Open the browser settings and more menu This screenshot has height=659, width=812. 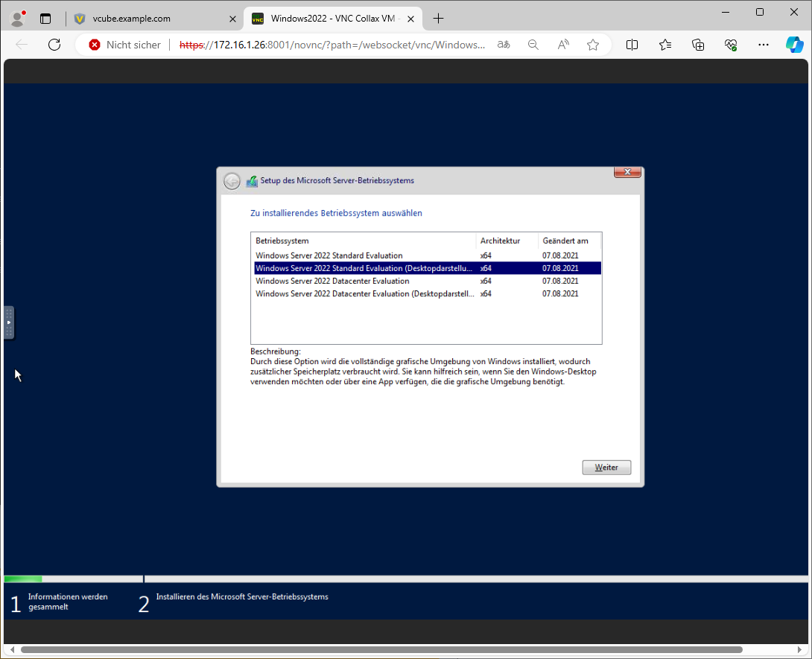pos(764,45)
